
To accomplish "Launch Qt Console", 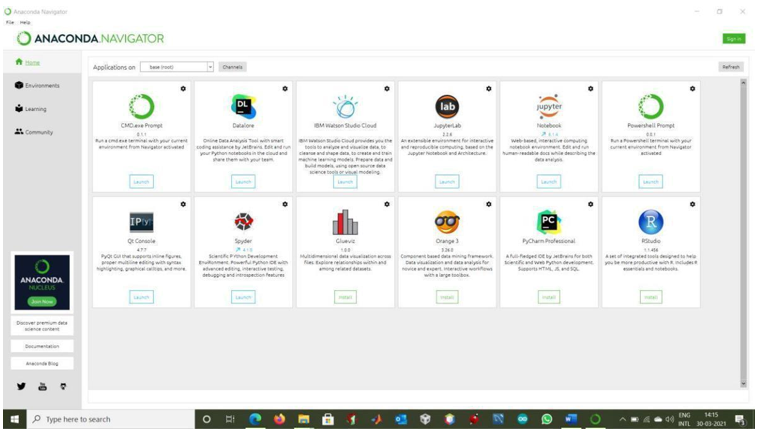I will [142, 297].
